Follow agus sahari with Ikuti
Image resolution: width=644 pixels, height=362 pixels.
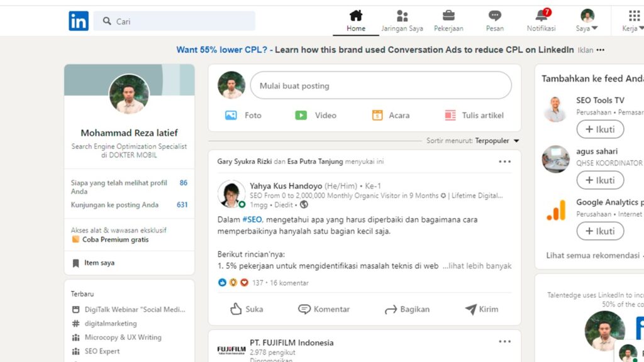coord(600,180)
